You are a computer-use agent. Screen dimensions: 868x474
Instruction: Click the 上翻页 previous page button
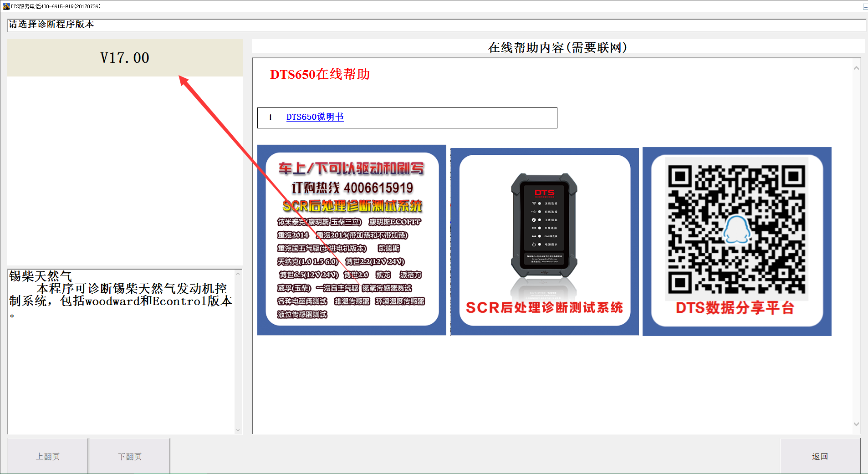48,456
